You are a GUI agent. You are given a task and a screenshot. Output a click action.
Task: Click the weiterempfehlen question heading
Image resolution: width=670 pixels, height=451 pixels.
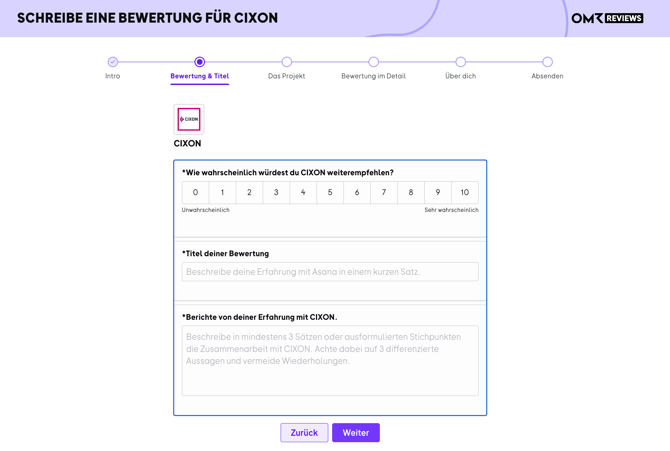click(288, 173)
